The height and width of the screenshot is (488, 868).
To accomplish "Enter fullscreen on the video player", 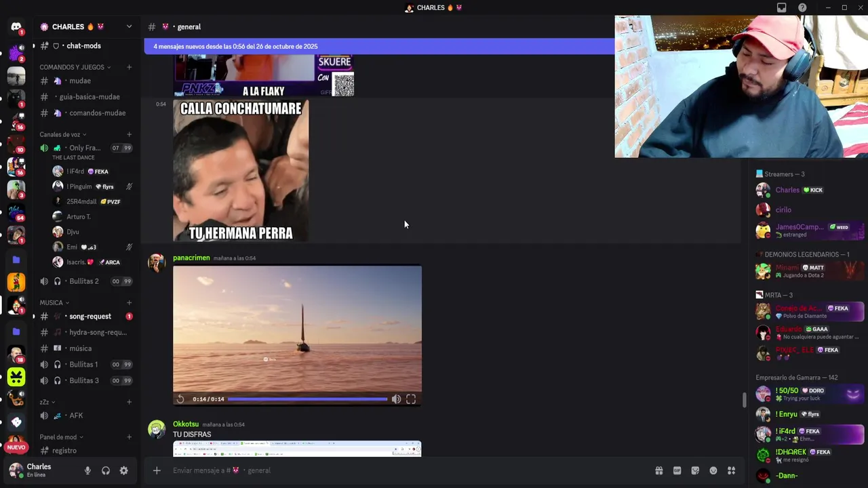I will pos(411,399).
